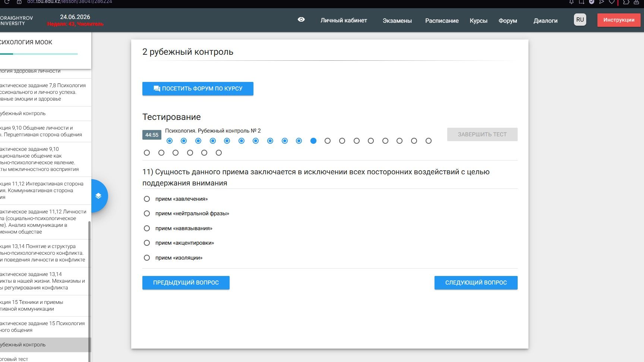Viewport: 644px width, 362px height.
Task: Select answer прием «изоляции»
Action: pyautogui.click(x=147, y=258)
